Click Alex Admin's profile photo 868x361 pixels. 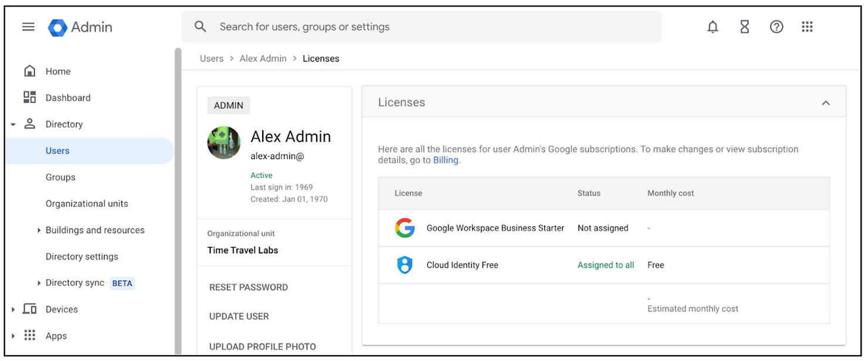(224, 143)
